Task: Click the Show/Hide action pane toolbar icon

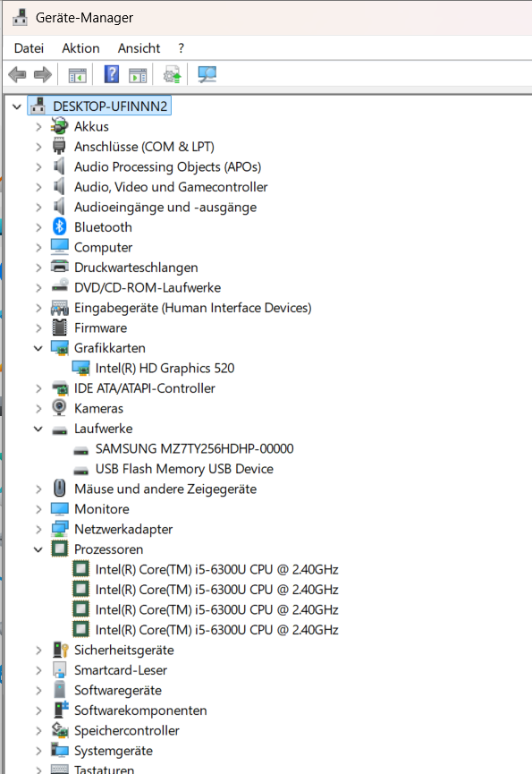Action: tap(138, 75)
